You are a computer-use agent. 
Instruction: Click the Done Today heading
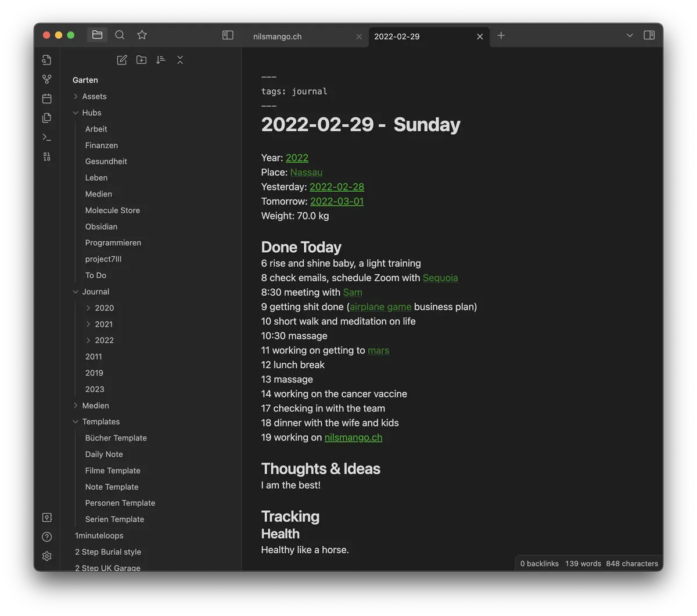(301, 247)
